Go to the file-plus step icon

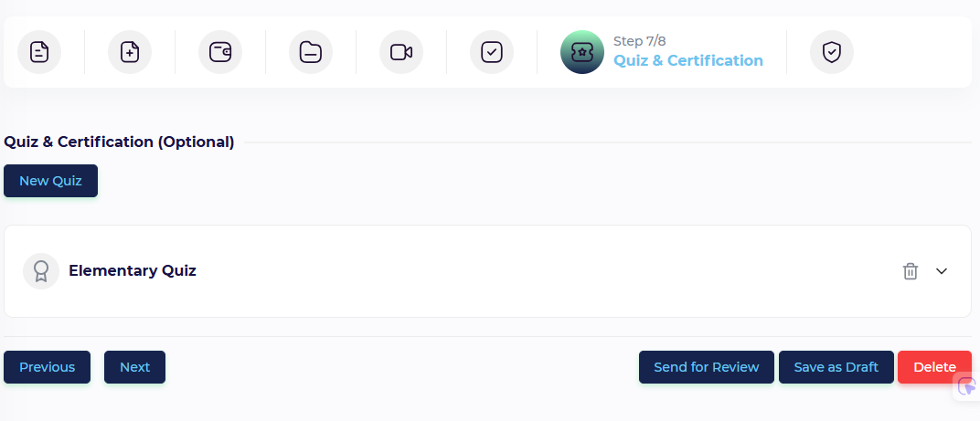(x=130, y=52)
